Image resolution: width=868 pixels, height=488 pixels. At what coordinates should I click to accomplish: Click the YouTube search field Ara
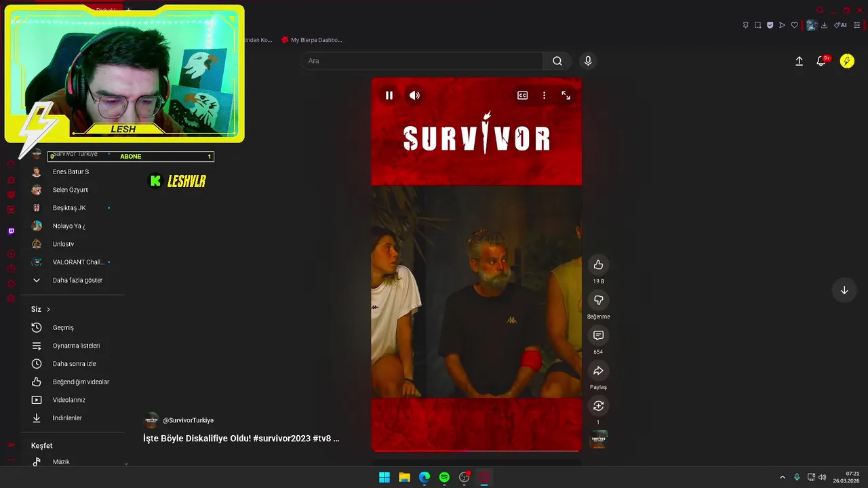tap(422, 61)
